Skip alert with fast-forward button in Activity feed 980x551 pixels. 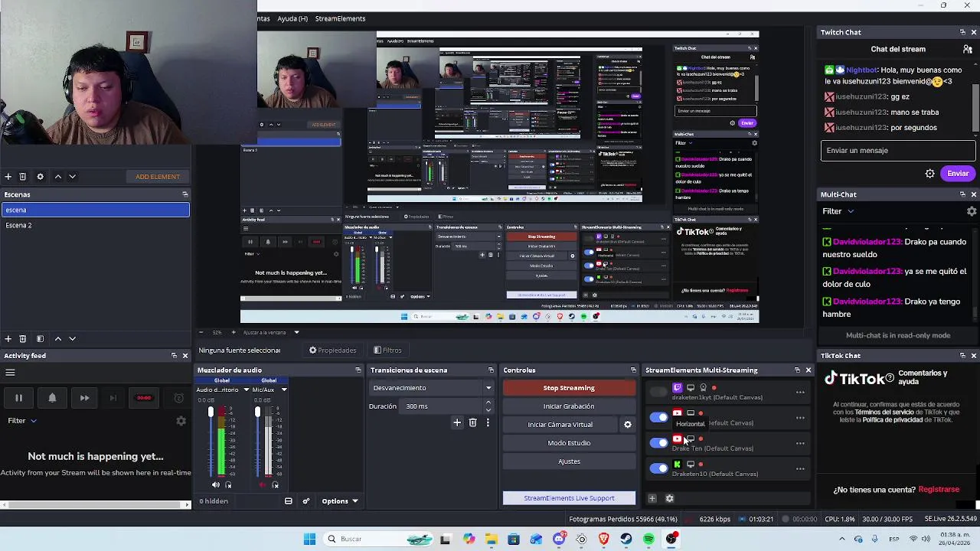click(x=84, y=398)
